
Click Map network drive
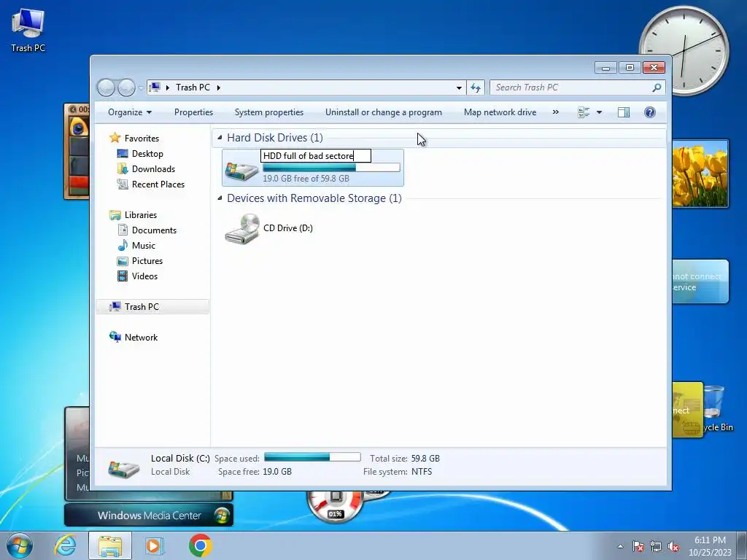[500, 112]
